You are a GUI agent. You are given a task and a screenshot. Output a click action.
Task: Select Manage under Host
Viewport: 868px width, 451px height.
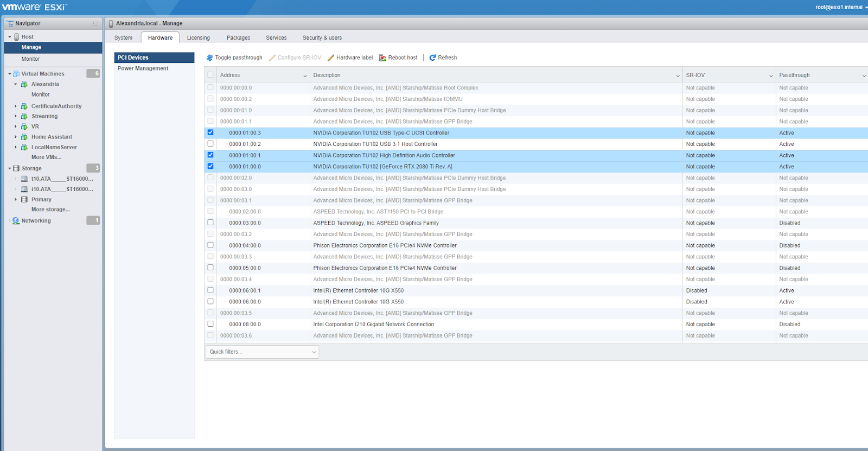[53, 48]
